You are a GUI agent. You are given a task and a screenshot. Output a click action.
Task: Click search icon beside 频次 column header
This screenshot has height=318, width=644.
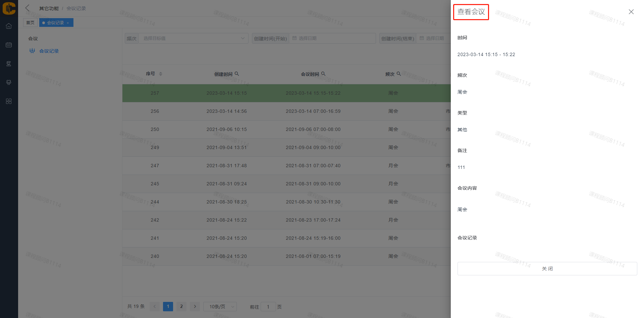399,74
